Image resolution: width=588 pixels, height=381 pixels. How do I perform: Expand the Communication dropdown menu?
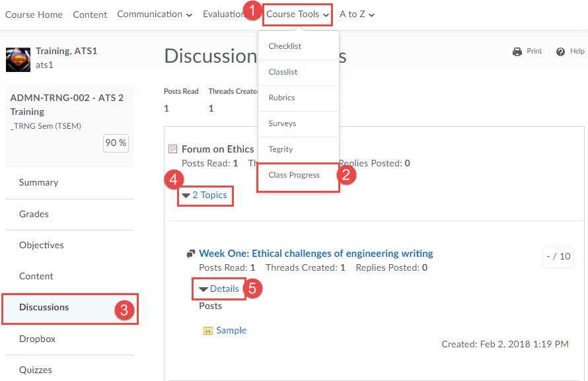click(x=155, y=15)
